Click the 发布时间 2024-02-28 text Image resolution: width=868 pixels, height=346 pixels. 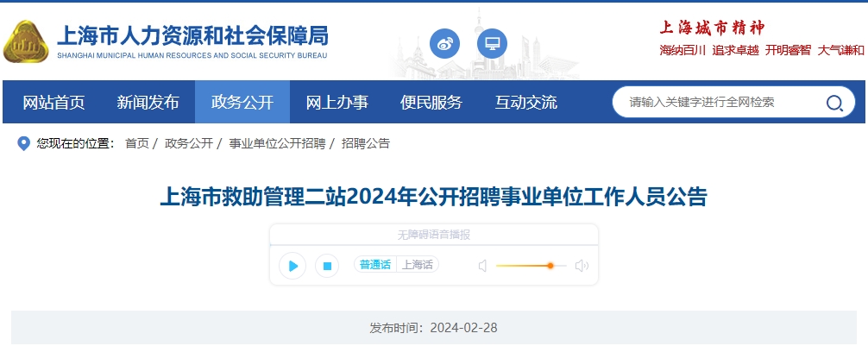(433, 328)
